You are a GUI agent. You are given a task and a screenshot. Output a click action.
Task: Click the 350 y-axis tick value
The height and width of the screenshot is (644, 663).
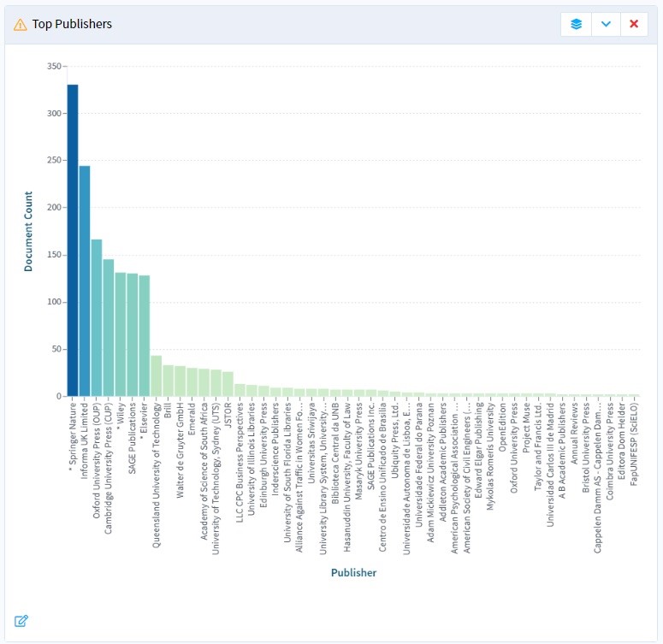coord(54,66)
